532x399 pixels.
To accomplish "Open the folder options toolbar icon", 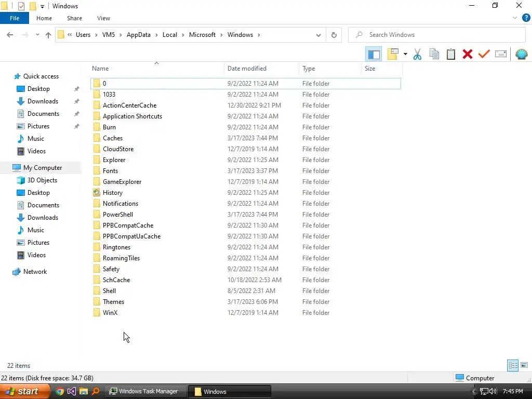I will [x=393, y=54].
